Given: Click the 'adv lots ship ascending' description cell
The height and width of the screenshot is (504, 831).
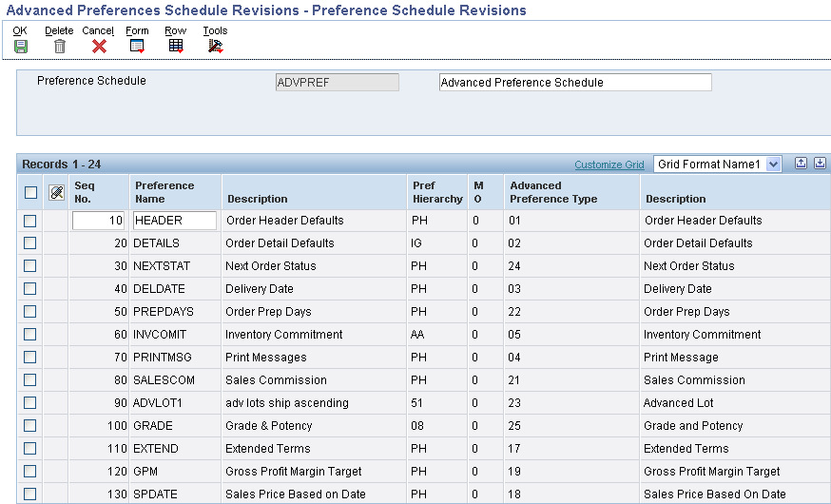Looking at the screenshot, I should (314, 403).
